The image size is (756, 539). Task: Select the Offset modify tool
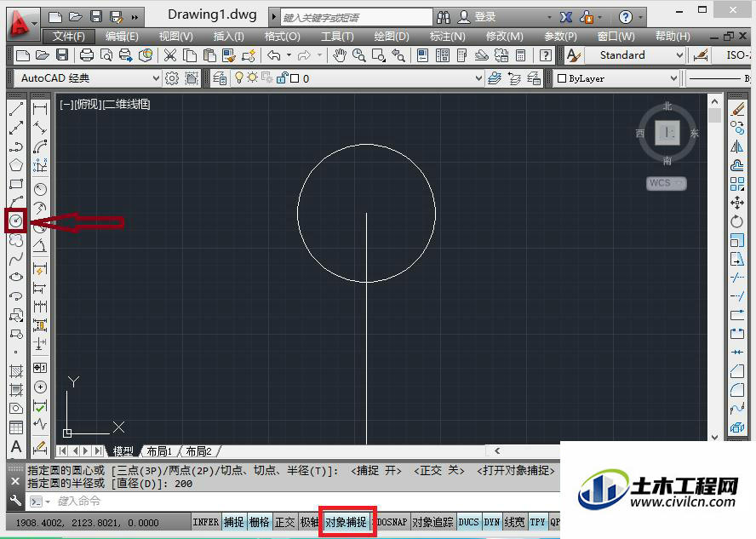[x=737, y=165]
